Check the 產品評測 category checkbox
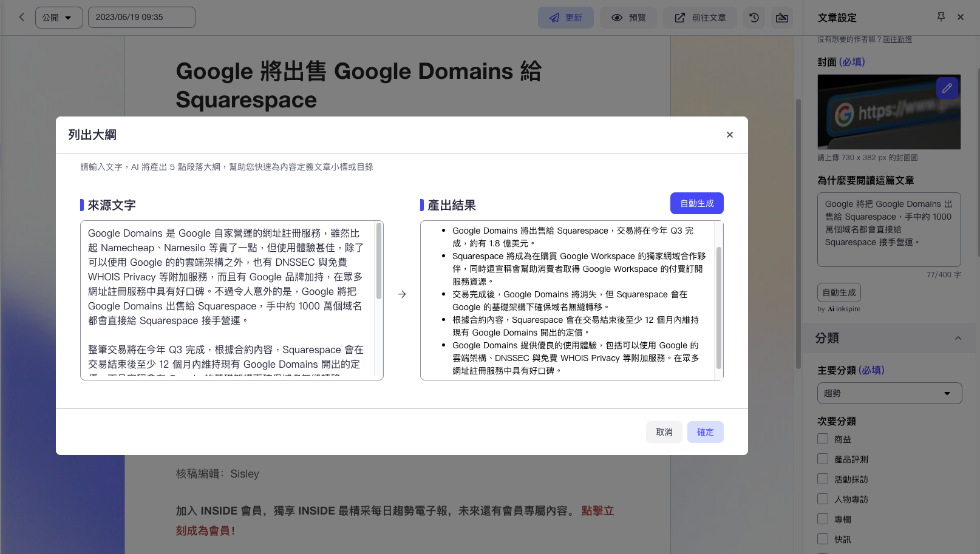This screenshot has width=980, height=554. (823, 459)
